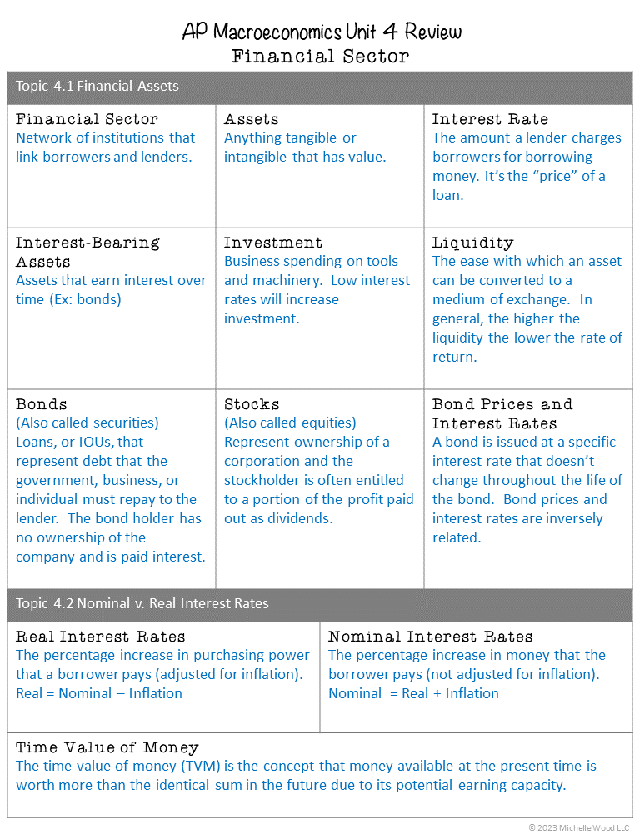Select the 'Nominal = Real + Inflation' formula

413,693
